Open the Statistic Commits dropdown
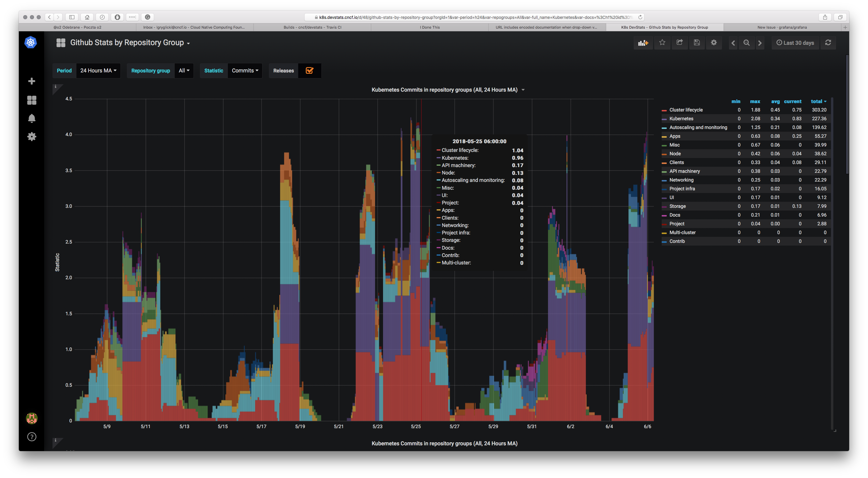868x478 pixels. pos(245,70)
